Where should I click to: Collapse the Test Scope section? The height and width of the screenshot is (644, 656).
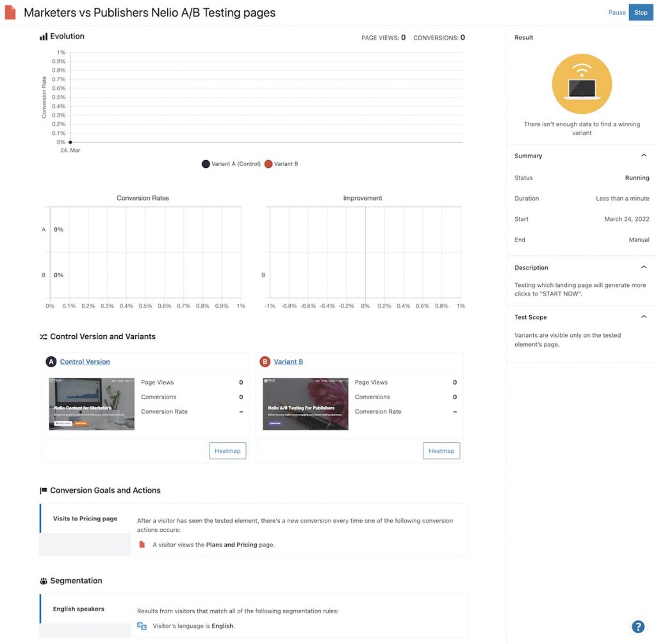click(643, 317)
